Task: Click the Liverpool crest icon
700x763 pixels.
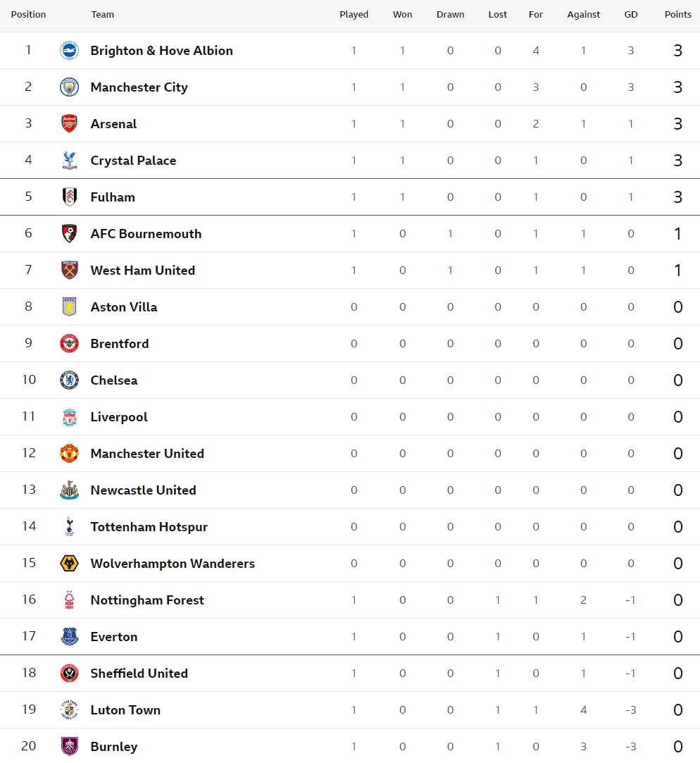Action: [70, 417]
